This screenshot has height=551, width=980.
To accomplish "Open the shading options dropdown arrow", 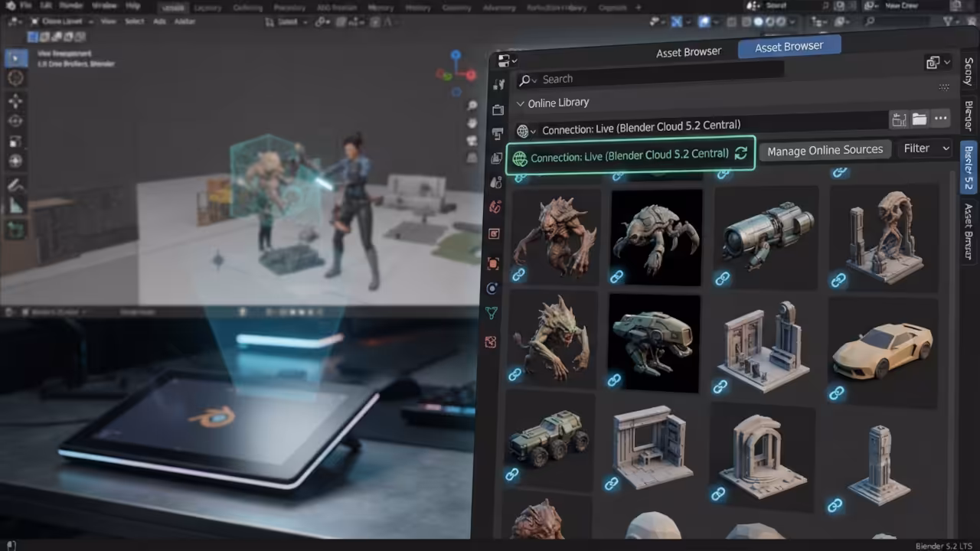I will 793,22.
